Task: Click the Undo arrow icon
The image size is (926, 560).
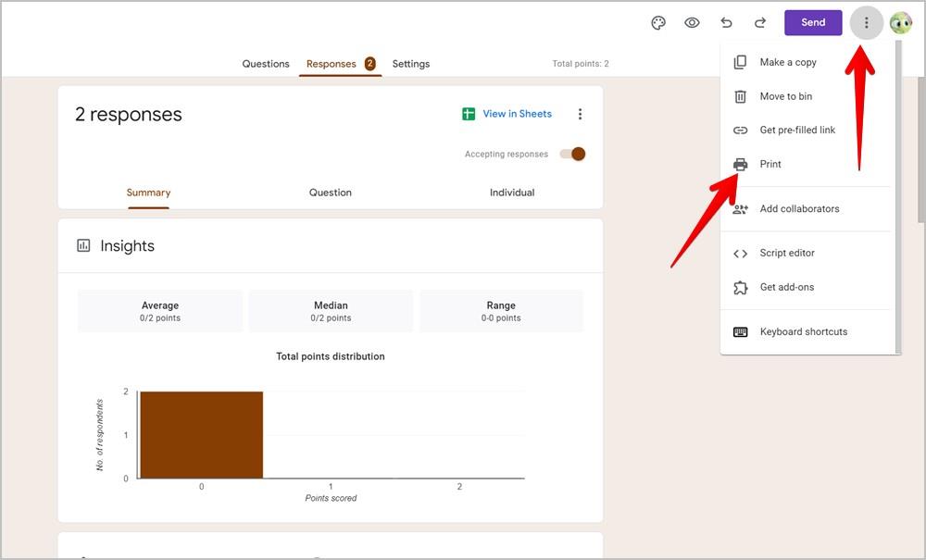Action: (726, 22)
